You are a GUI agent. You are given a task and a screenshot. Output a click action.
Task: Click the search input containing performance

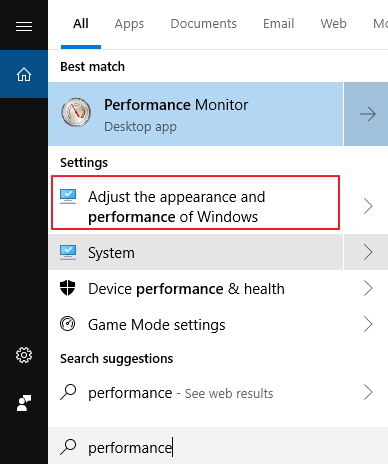218,446
